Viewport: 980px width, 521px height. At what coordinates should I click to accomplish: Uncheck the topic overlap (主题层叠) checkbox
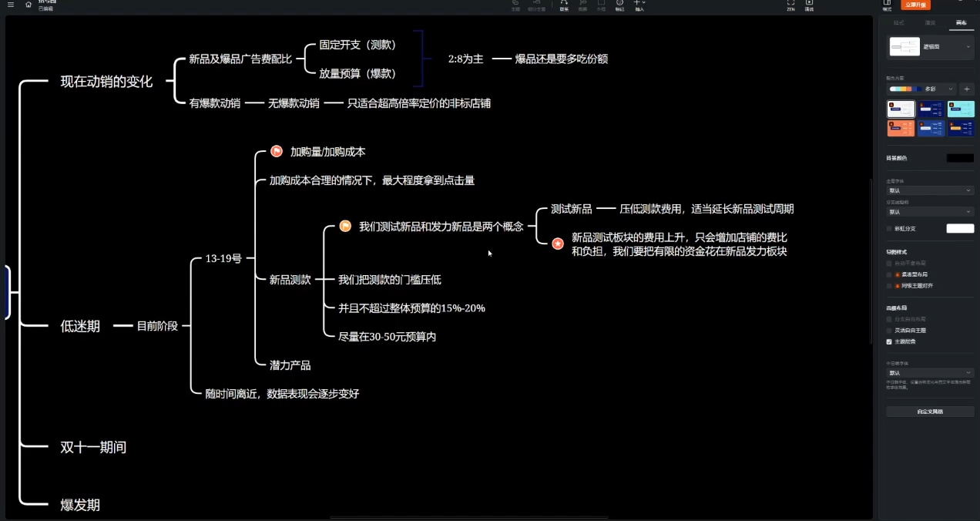(889, 341)
